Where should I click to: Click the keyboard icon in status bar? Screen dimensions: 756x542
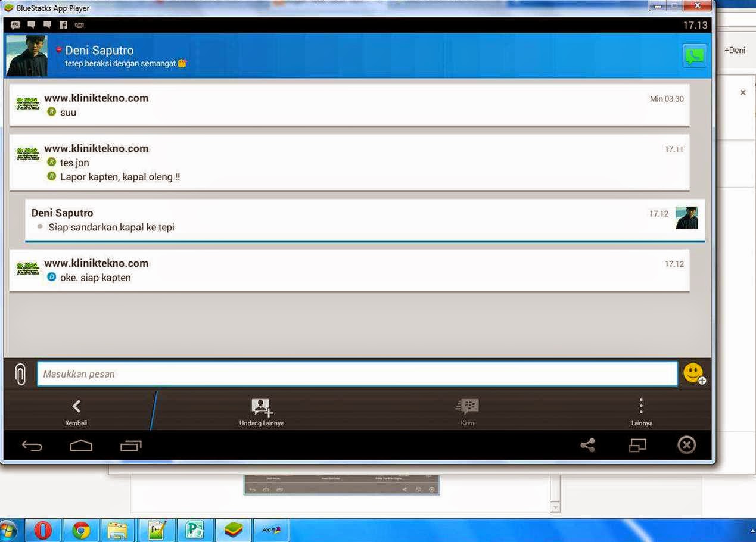point(79,25)
